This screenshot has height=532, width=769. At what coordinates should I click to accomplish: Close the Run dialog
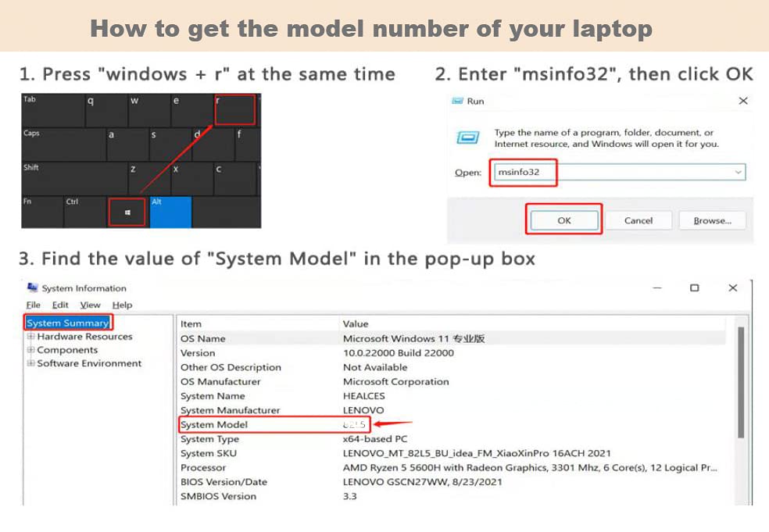point(743,101)
